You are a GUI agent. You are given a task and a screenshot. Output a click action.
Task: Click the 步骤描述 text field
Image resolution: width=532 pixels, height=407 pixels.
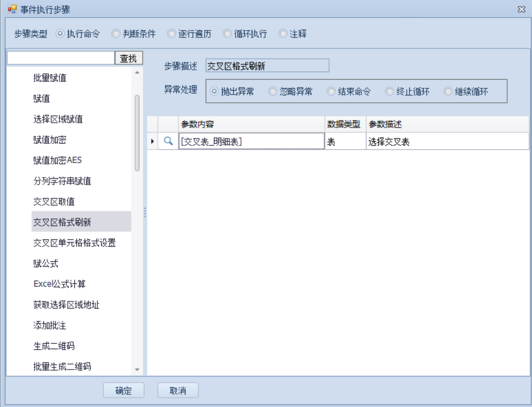click(x=267, y=66)
